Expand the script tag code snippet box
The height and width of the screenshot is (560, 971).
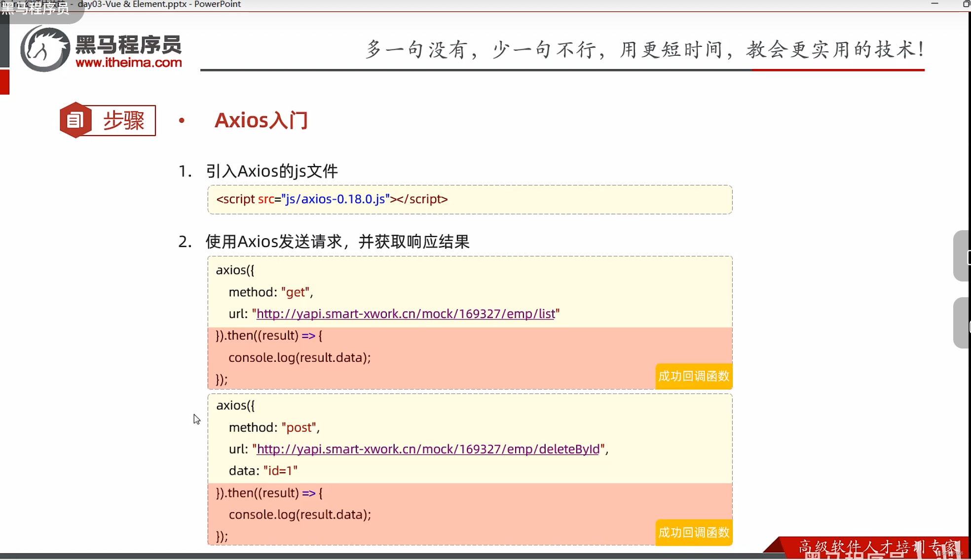click(469, 199)
